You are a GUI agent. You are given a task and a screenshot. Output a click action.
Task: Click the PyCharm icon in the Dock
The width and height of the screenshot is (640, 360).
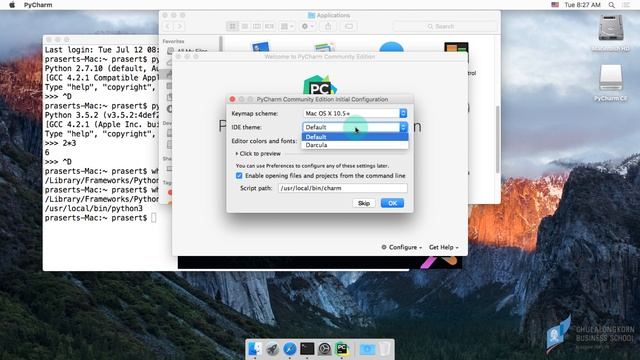point(342,349)
